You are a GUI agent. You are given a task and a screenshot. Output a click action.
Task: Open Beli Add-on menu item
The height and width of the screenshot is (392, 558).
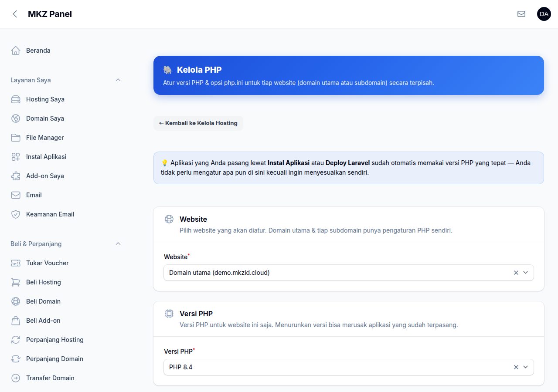pos(66,321)
